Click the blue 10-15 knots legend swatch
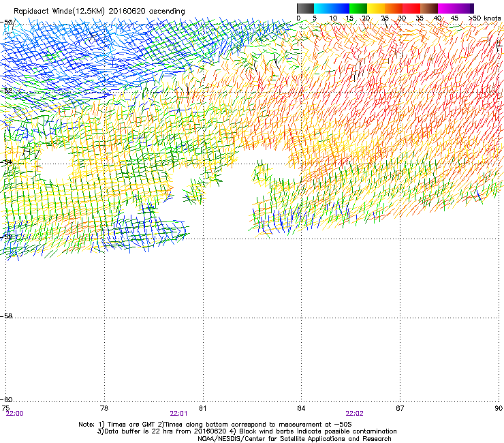 pos(341,8)
